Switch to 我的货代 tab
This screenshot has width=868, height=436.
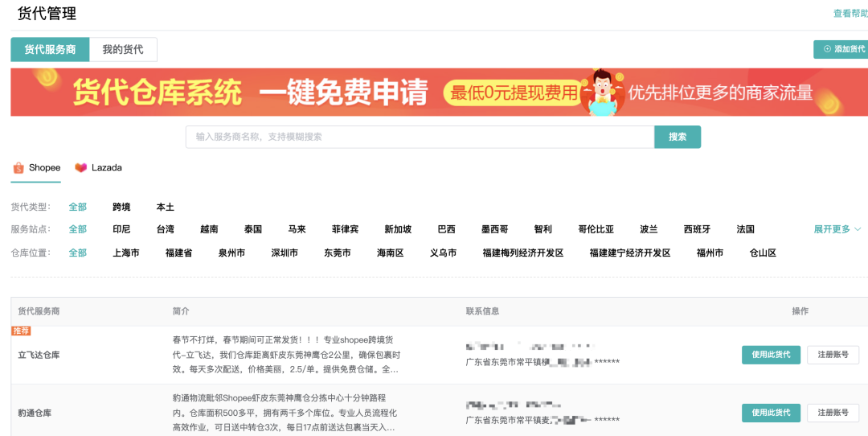pyautogui.click(x=123, y=49)
